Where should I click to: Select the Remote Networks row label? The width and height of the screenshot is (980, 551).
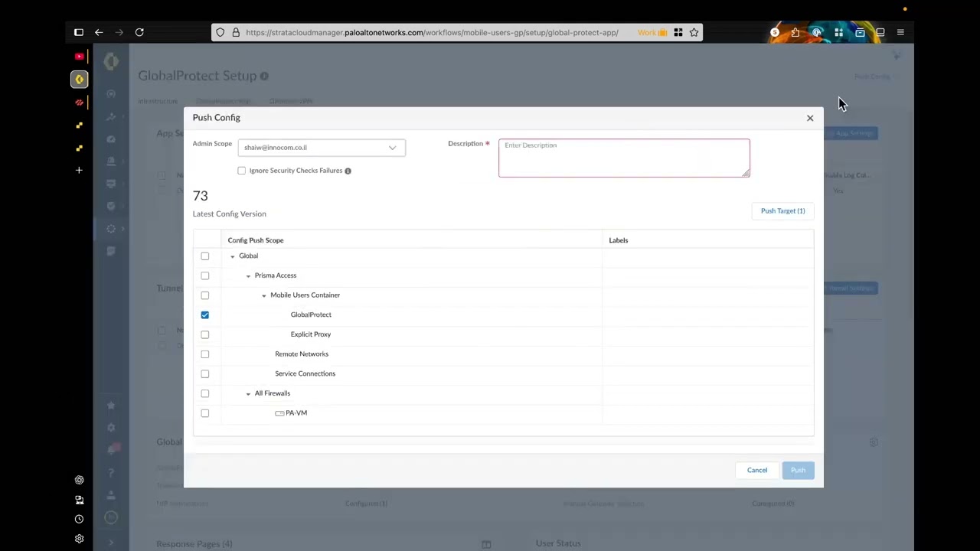pyautogui.click(x=302, y=354)
